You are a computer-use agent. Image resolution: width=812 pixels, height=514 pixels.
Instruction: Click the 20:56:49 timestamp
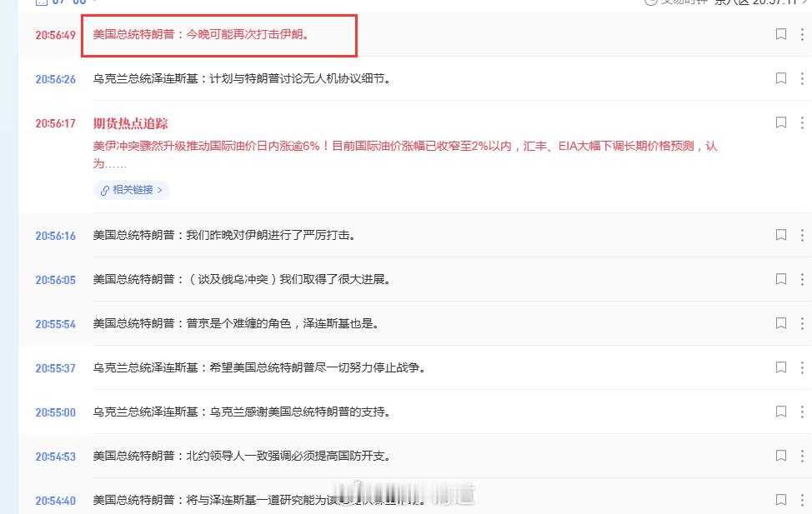(x=55, y=35)
